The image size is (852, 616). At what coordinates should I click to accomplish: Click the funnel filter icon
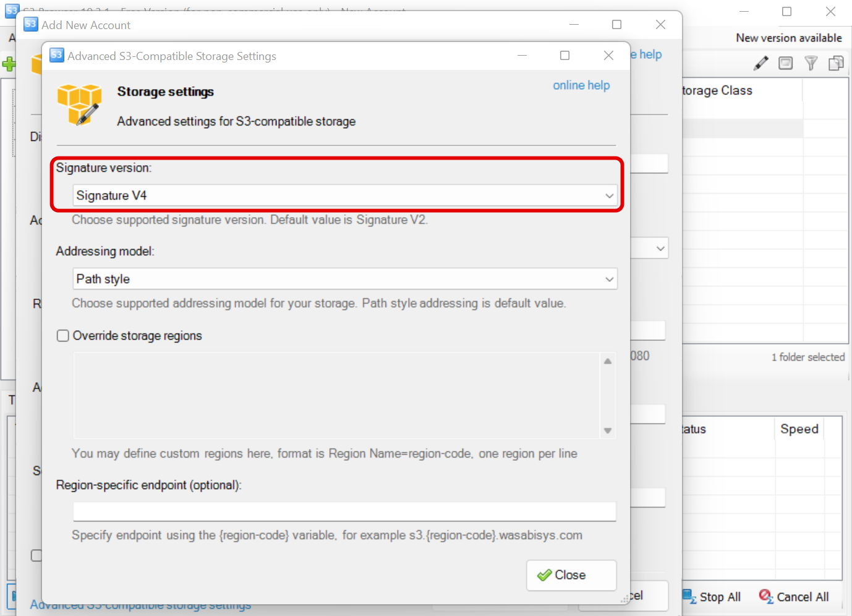pyautogui.click(x=811, y=63)
